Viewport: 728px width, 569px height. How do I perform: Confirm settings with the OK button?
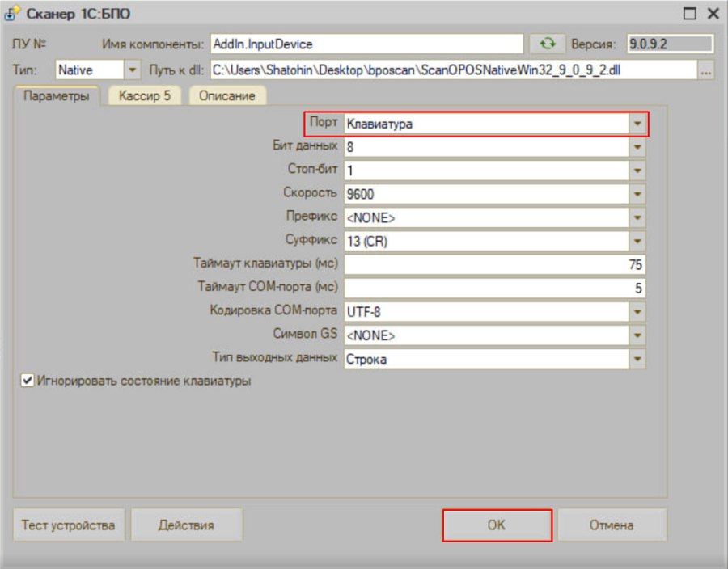pyautogui.click(x=497, y=525)
